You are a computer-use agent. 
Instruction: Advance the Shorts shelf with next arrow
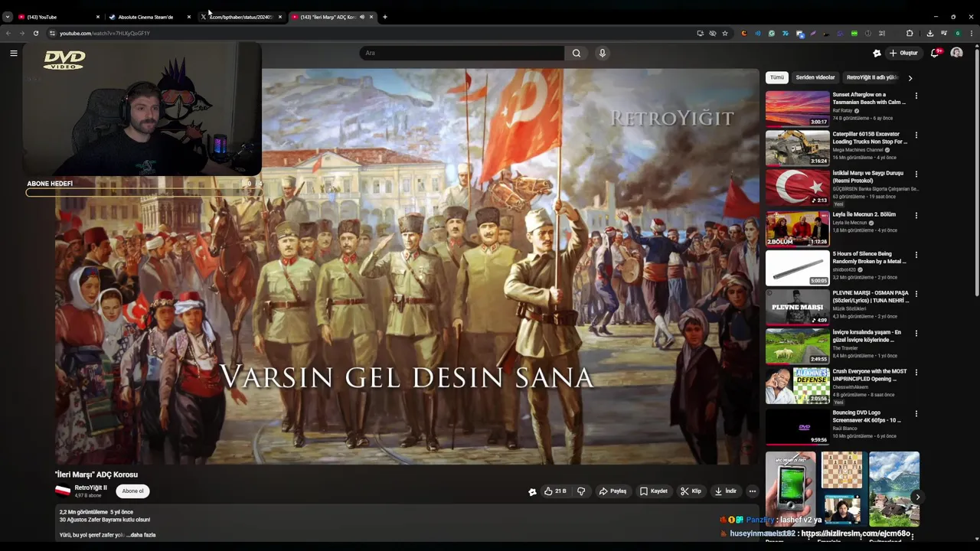pyautogui.click(x=917, y=497)
